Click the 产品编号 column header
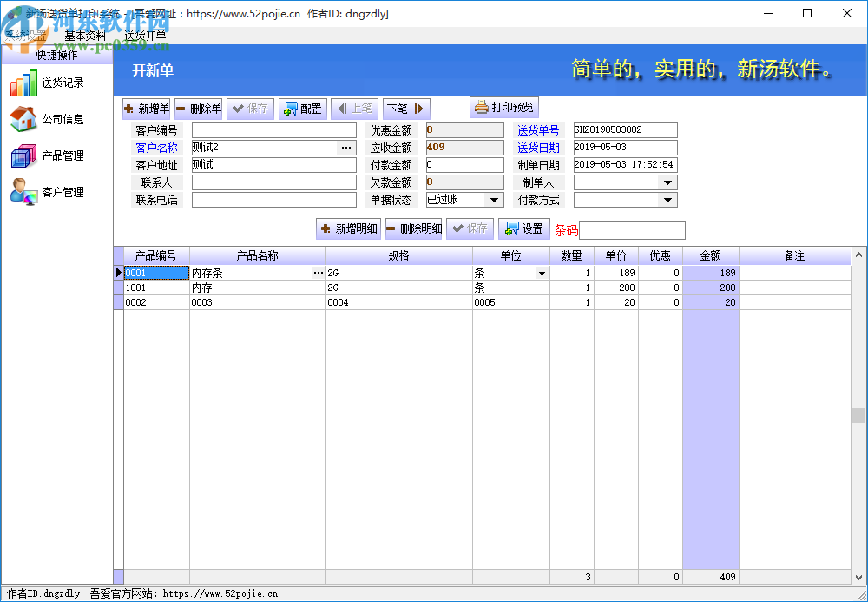868x602 pixels. click(156, 256)
